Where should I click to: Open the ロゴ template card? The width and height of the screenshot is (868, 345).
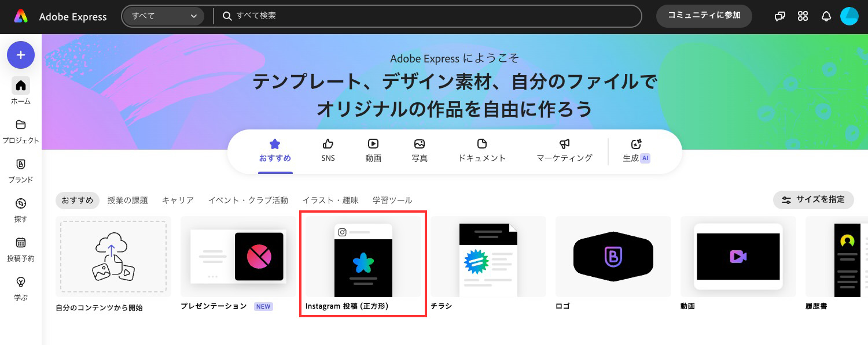point(613,265)
